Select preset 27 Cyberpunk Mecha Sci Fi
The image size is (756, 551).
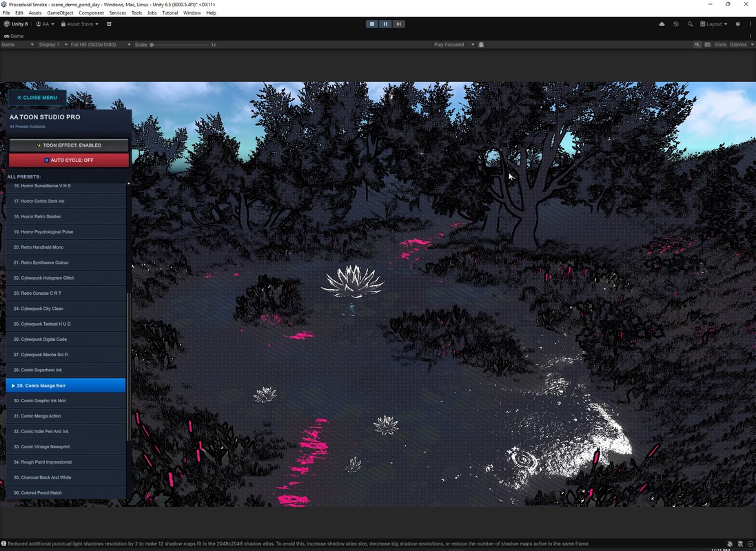point(66,355)
